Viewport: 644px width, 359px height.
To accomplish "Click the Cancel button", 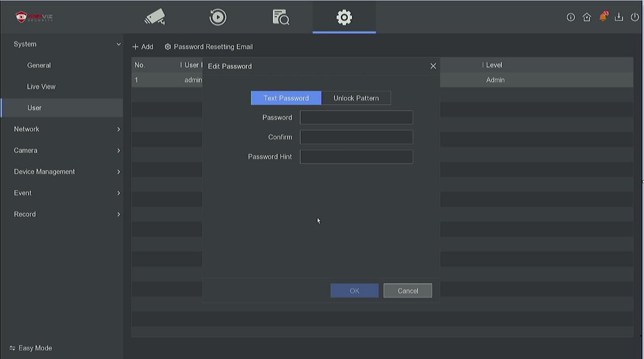I will (x=408, y=291).
